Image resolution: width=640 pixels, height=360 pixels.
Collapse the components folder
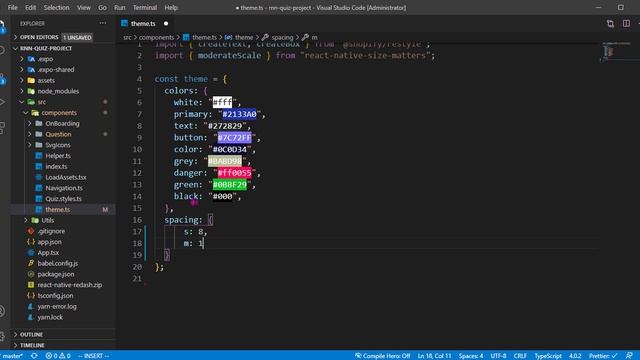pos(59,113)
